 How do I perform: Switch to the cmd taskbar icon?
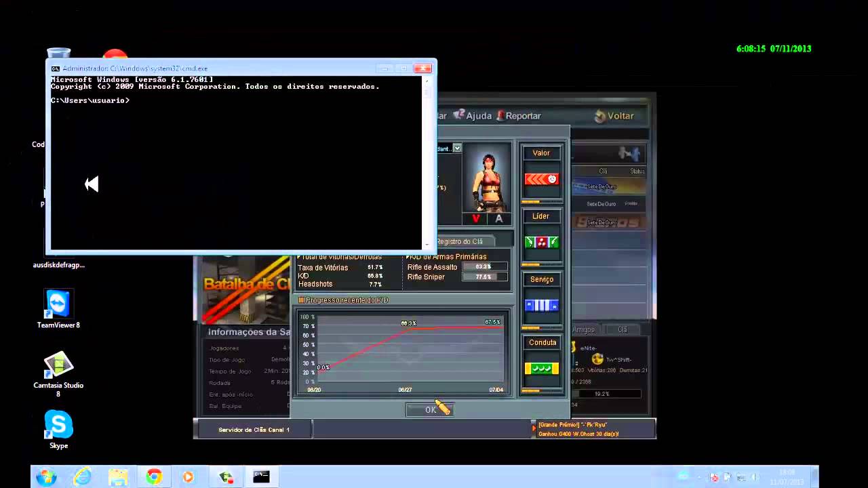pos(261,477)
